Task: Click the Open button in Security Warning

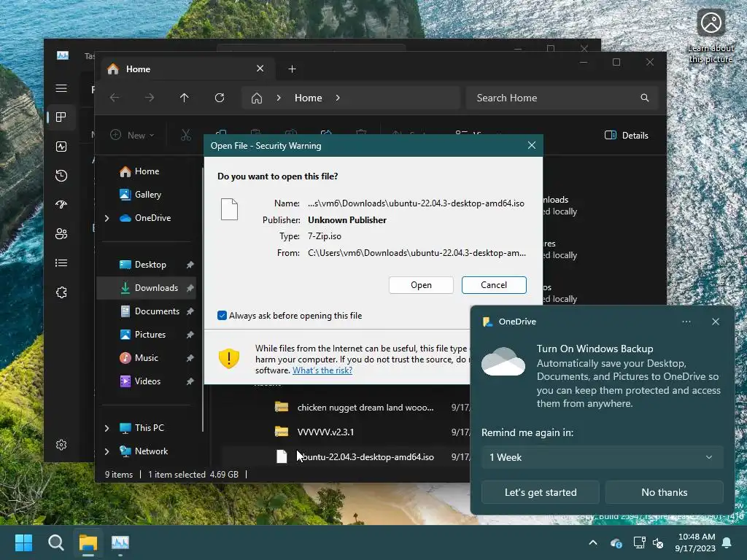Action: (421, 285)
